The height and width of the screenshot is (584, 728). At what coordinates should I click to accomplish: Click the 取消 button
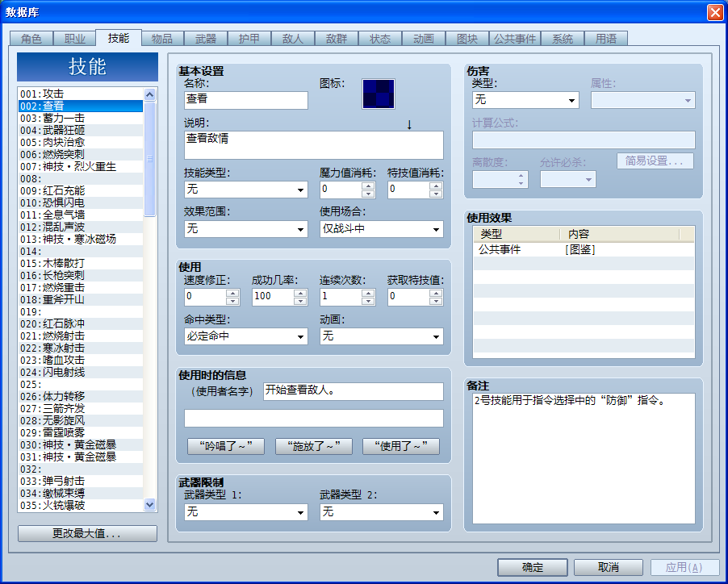(609, 567)
